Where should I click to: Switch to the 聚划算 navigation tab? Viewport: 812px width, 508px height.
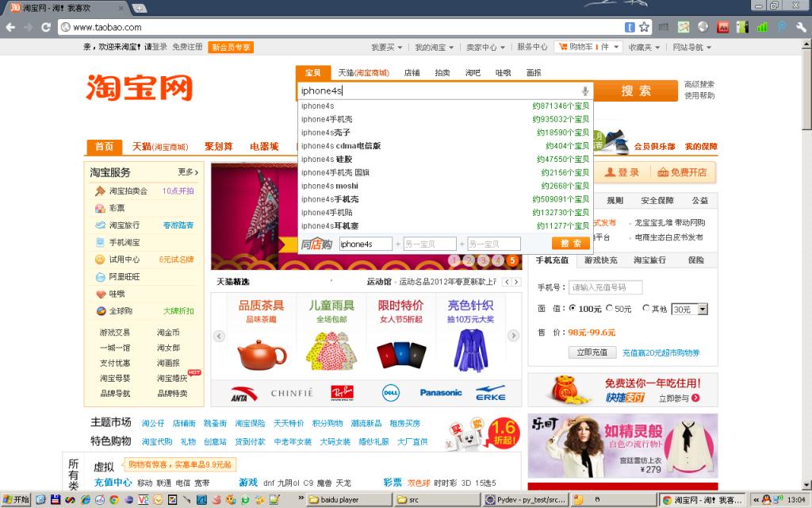[x=219, y=147]
